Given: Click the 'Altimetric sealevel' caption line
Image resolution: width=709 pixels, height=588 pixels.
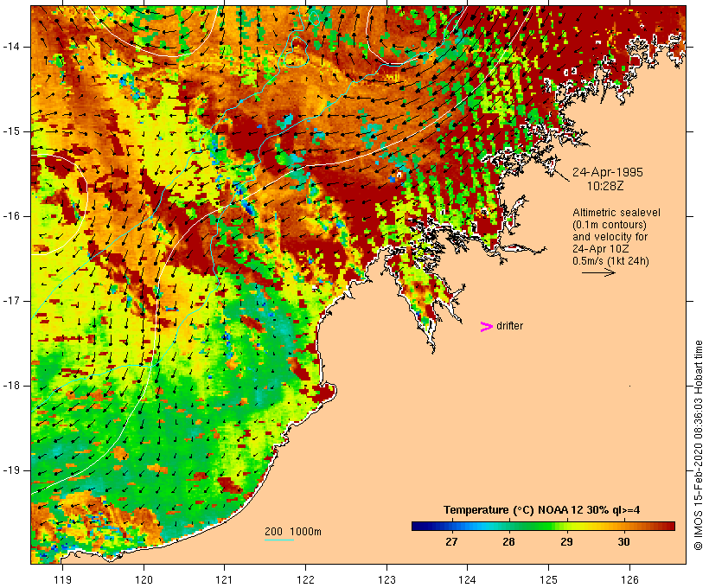Looking at the screenshot, I should (x=616, y=213).
